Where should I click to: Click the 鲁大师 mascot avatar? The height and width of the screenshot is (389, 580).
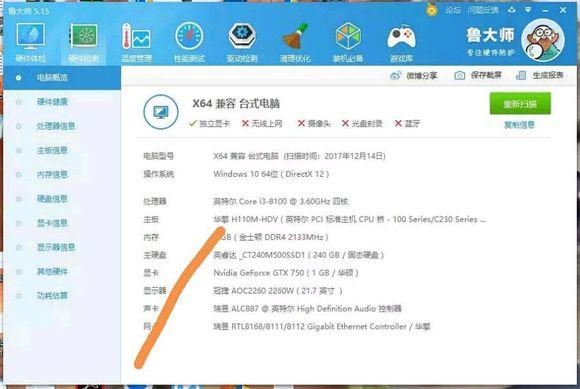pos(543,40)
